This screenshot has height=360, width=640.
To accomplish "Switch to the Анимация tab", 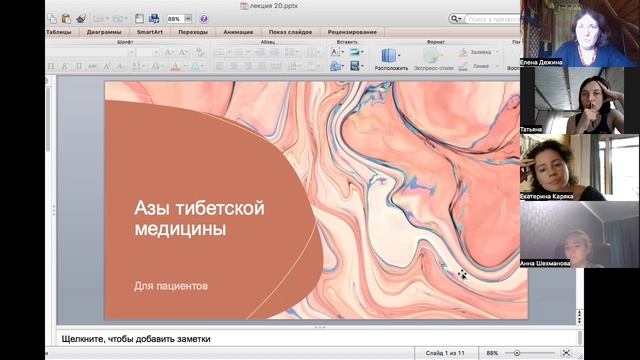I will pos(238,32).
